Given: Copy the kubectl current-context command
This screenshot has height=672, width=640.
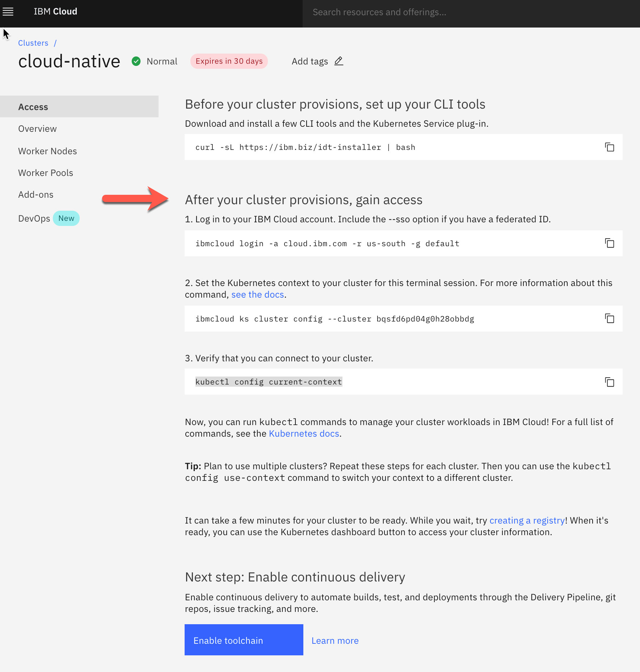Looking at the screenshot, I should [610, 382].
